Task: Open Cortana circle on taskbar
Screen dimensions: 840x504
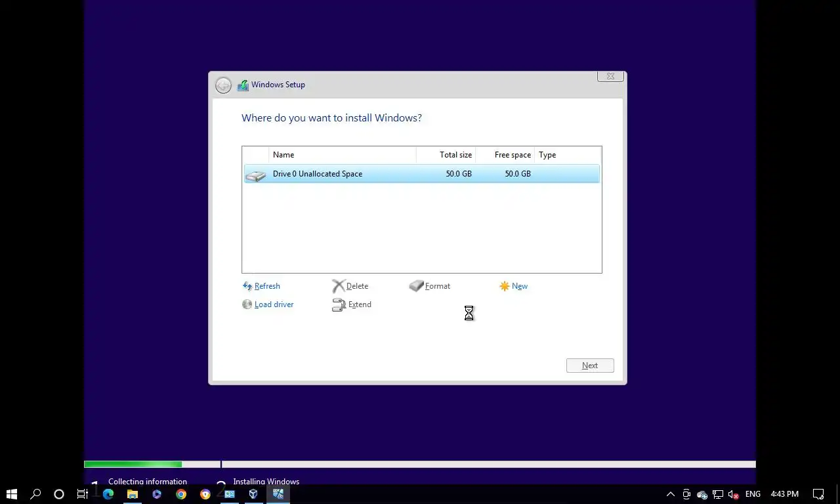Action: coord(59,494)
